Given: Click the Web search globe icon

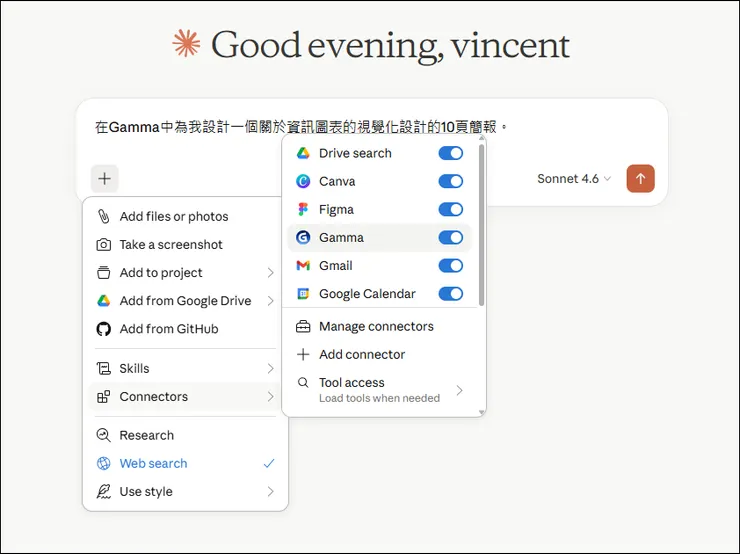Looking at the screenshot, I should pos(103,463).
